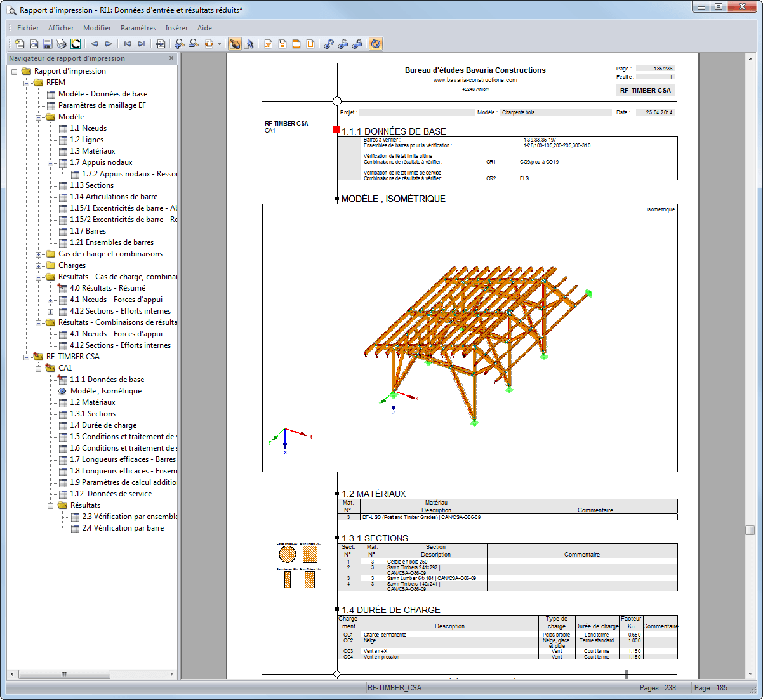Collapse the RF-TIMBER CSA tree node
Viewport: 763px width, 700px height.
[x=27, y=357]
